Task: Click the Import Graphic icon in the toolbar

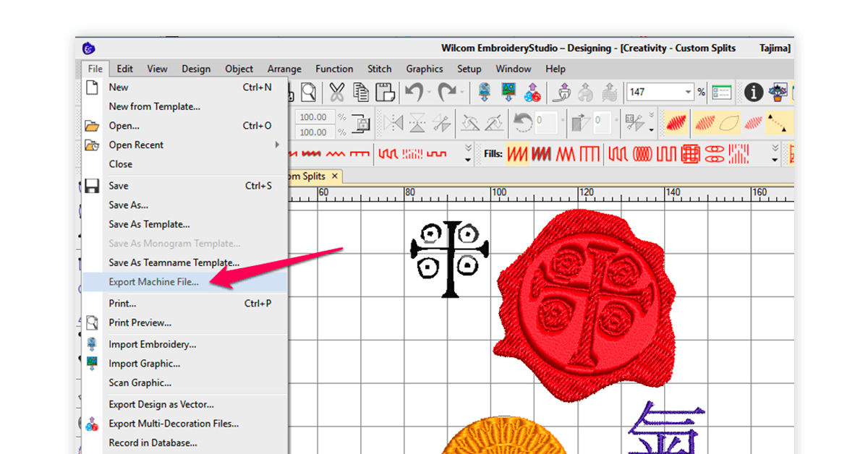Action: (509, 92)
